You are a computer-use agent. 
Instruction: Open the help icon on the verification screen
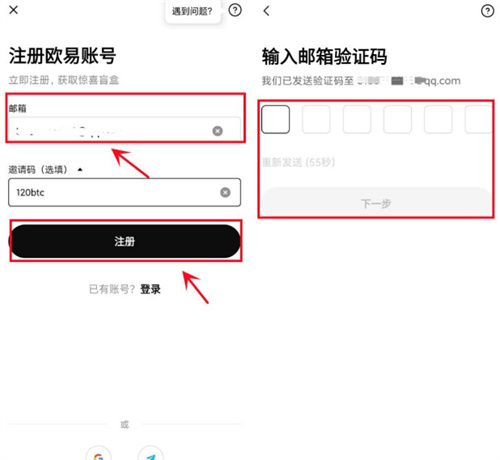point(487,11)
